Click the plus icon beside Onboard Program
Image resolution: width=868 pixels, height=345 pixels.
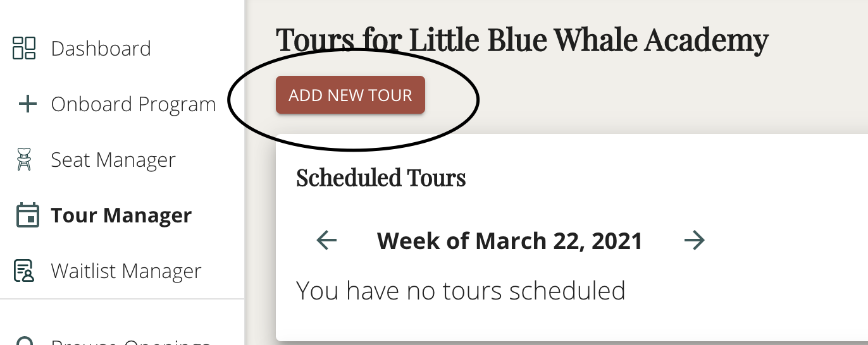coord(26,104)
